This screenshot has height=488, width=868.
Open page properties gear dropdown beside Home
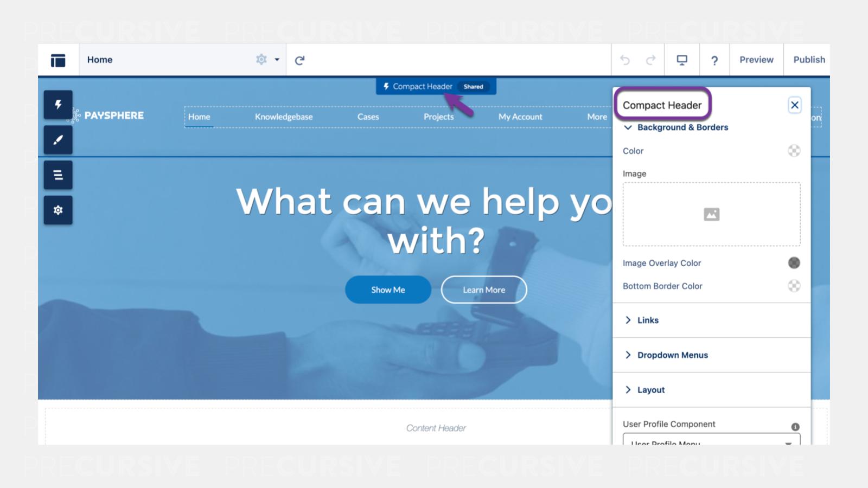pos(267,60)
